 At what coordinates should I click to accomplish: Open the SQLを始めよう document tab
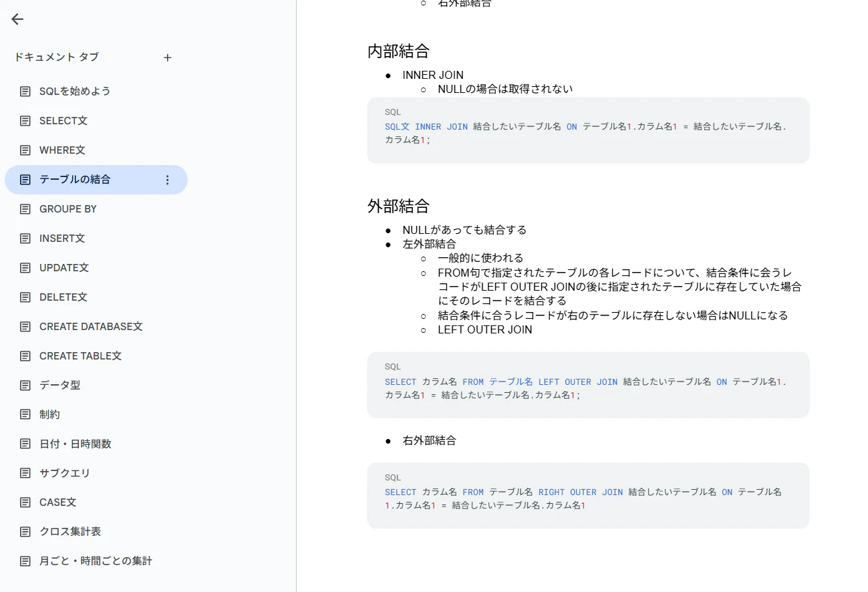coord(96,92)
